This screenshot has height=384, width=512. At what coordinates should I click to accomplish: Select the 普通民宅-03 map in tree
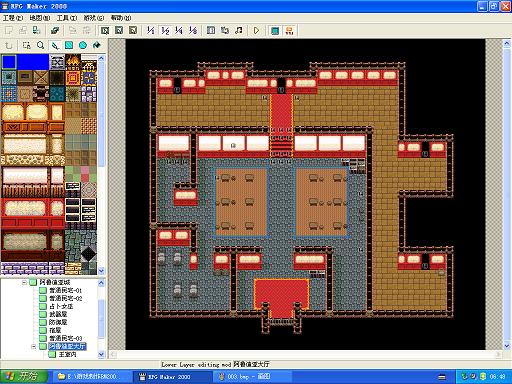click(65, 338)
